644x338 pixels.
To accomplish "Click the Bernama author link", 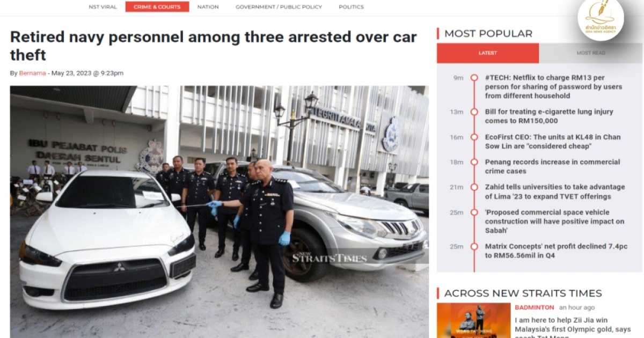I will point(32,73).
